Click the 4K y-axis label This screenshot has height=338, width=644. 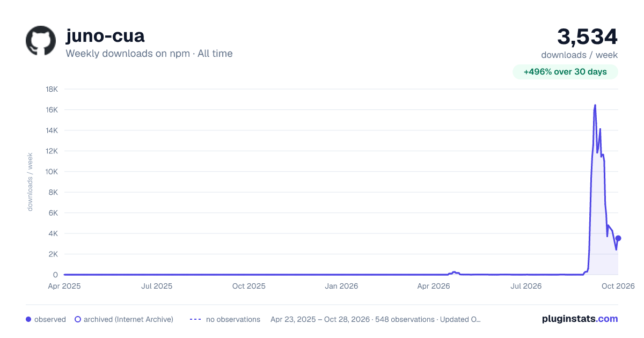click(53, 233)
